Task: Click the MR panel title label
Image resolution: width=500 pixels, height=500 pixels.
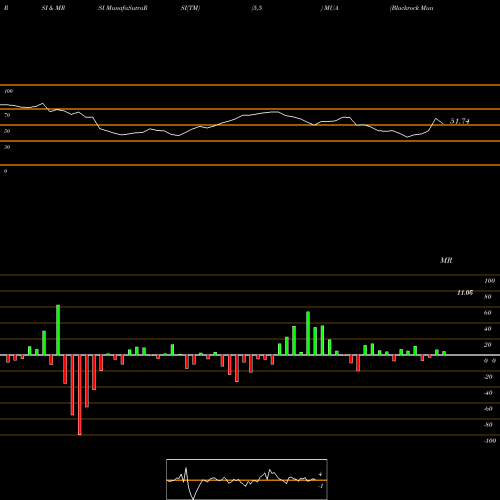Action: [446, 260]
